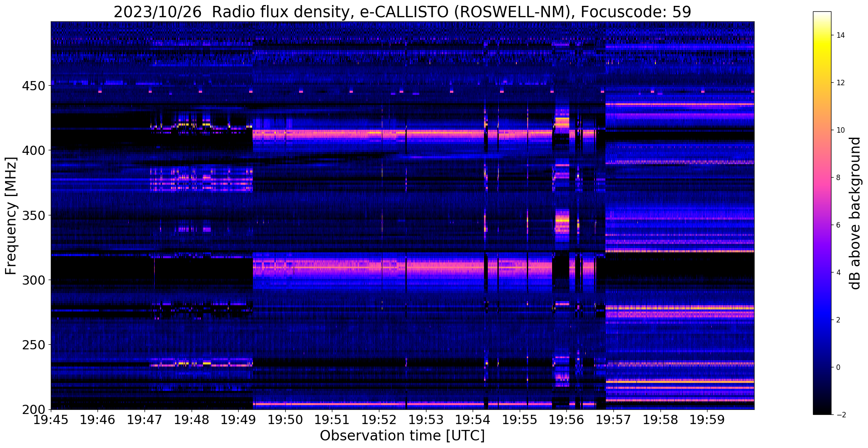Screen dimensions: 868x448
Task: Click the colorbar tick label 2
Action: (x=839, y=320)
